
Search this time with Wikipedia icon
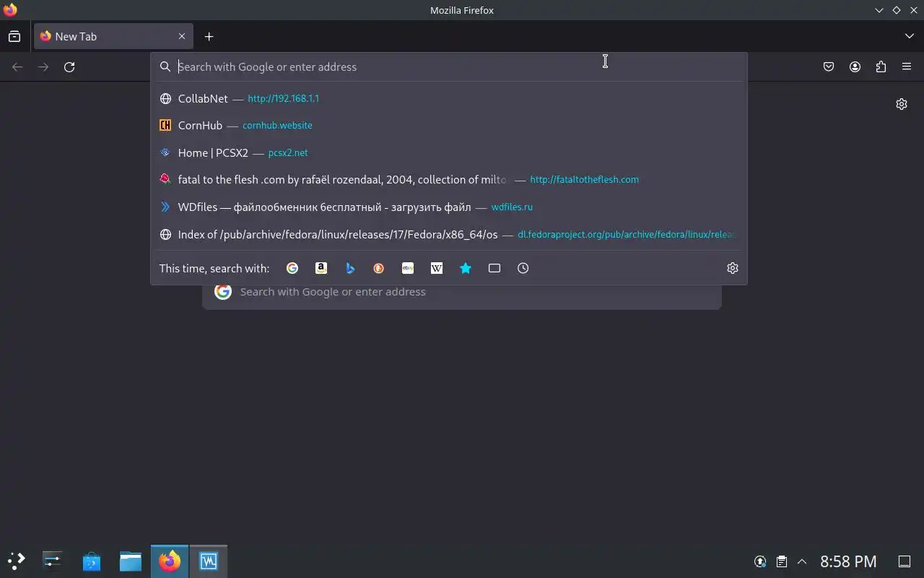pyautogui.click(x=437, y=268)
